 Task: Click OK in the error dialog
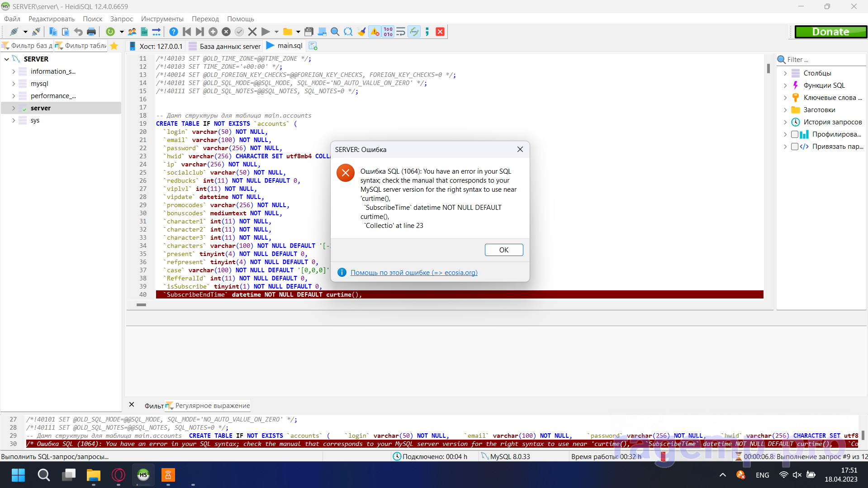(504, 250)
